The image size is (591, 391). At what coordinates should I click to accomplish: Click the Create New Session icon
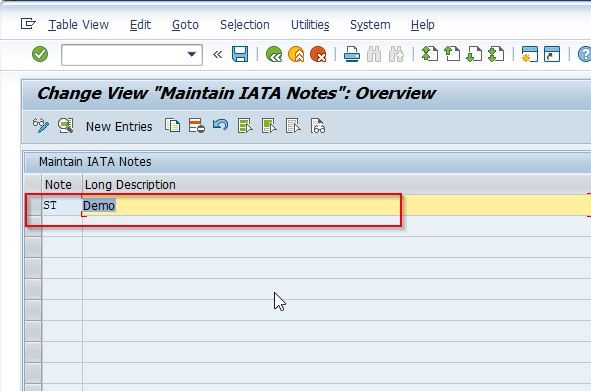tap(530, 54)
